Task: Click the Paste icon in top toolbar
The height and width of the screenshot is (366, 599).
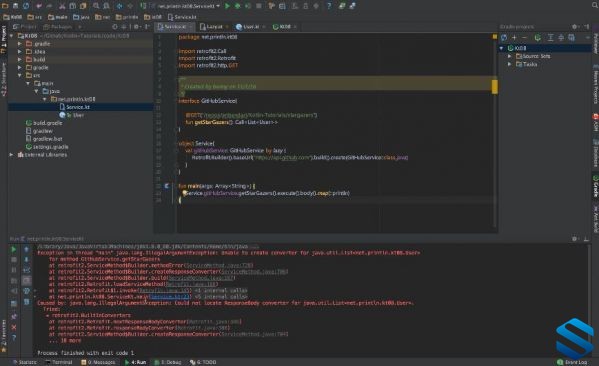Action: (83, 6)
